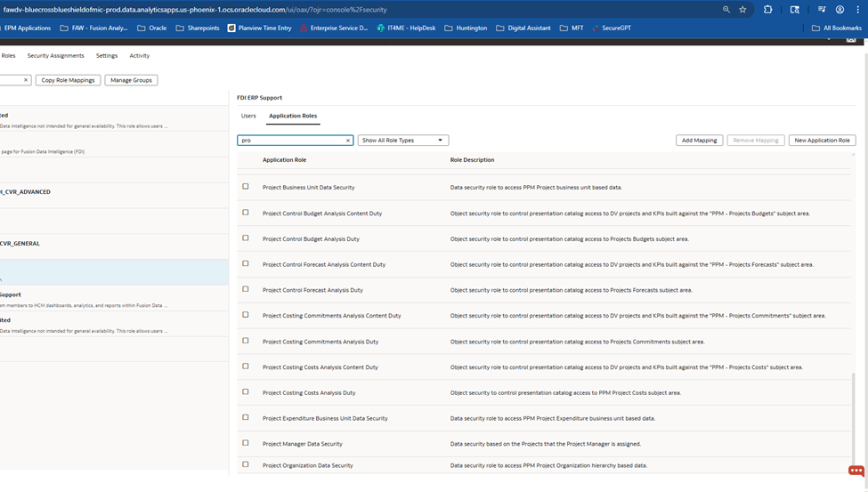Open the Sharepoints bookmarks folder
Viewport: 868px width, 492px height.
(x=198, y=28)
